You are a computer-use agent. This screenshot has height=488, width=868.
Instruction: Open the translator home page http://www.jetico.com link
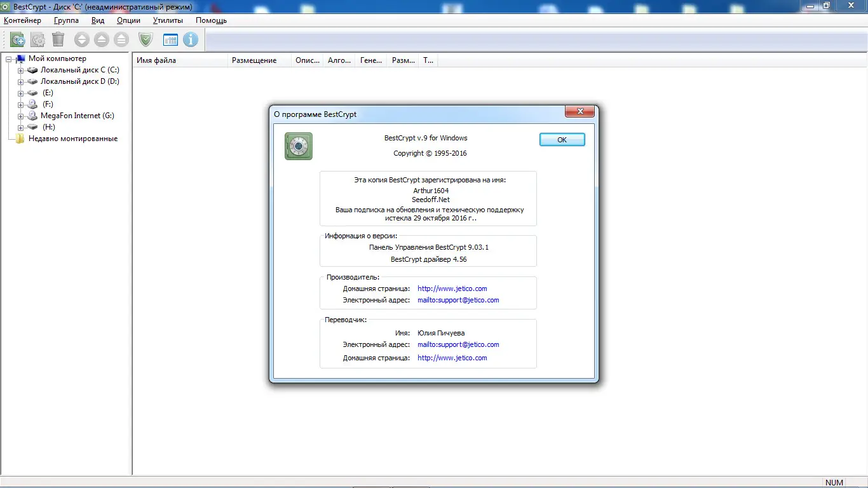pyautogui.click(x=452, y=358)
